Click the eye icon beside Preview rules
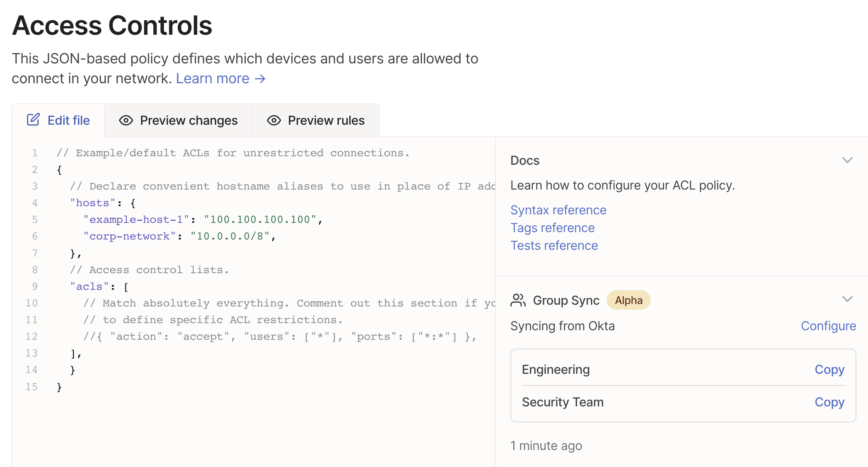 click(x=273, y=120)
